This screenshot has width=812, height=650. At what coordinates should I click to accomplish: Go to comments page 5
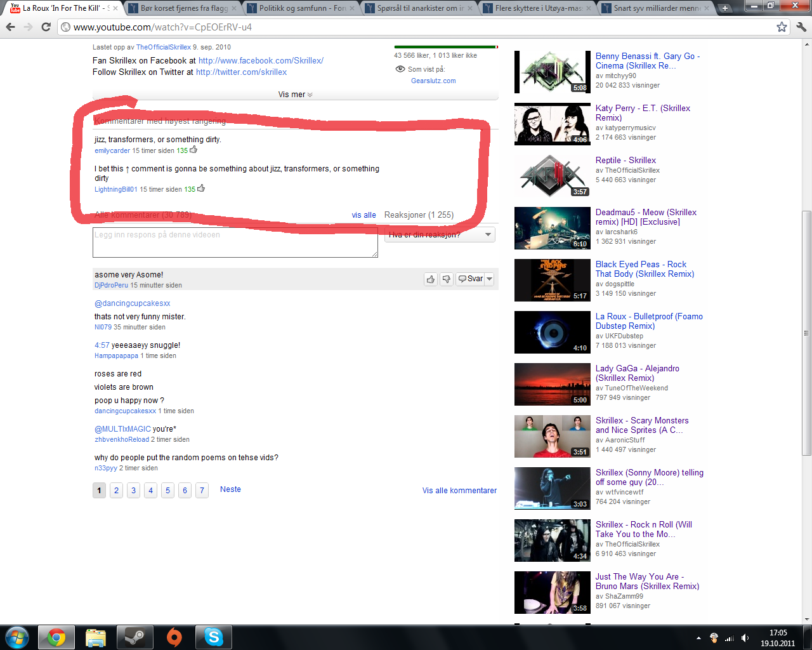(x=167, y=490)
